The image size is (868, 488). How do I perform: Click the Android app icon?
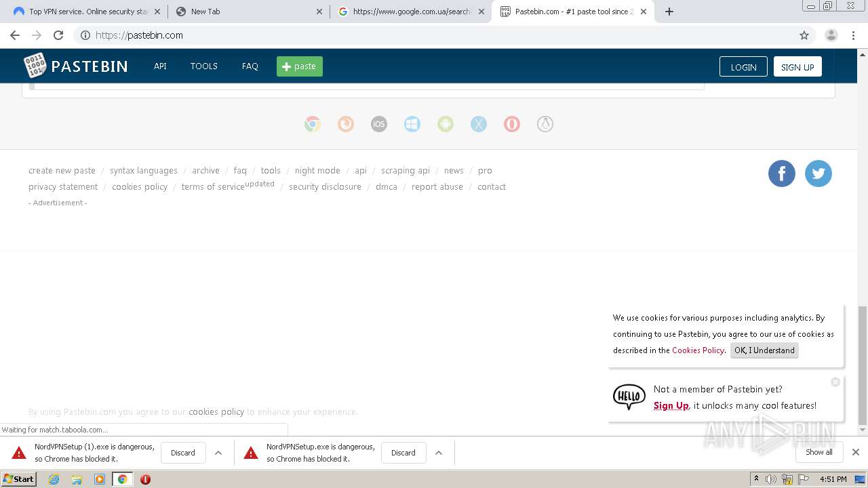tap(446, 124)
